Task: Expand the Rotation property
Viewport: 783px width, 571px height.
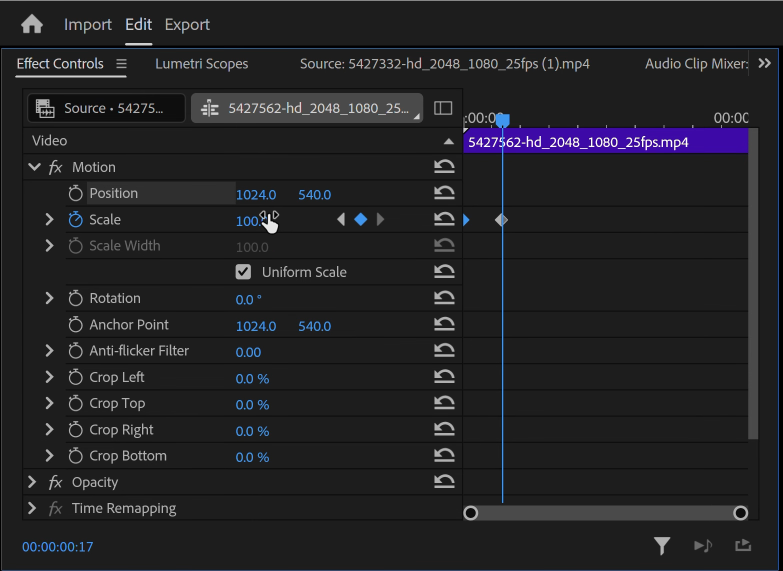Action: [49, 298]
